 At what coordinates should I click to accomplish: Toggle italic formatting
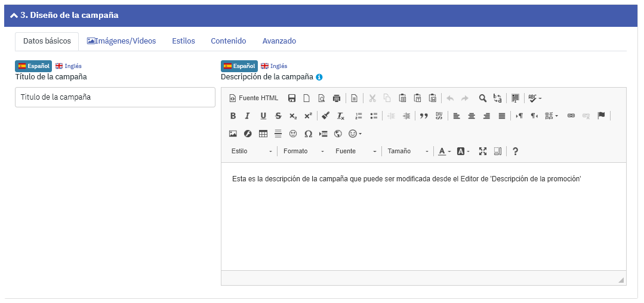[247, 116]
